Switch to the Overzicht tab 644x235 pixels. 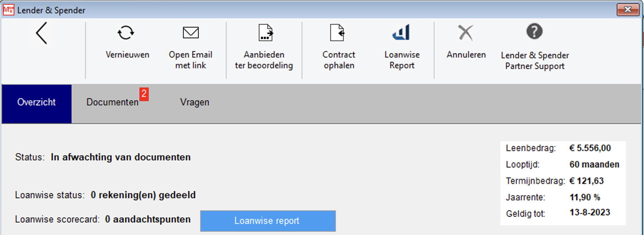tap(36, 102)
